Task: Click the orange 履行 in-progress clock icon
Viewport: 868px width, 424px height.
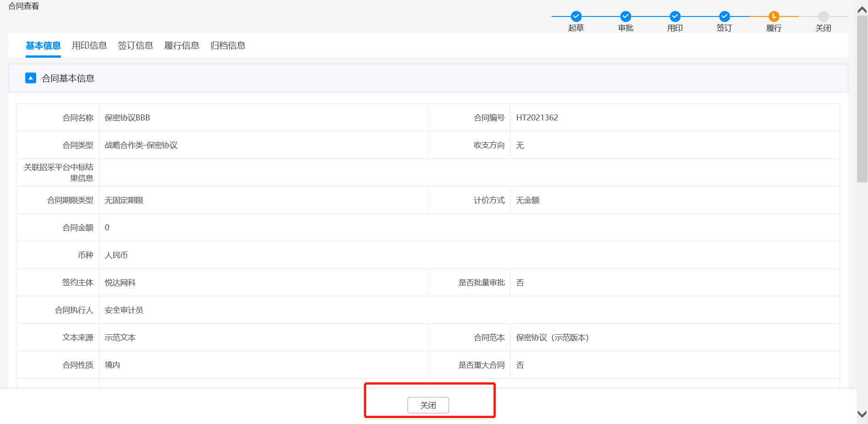Action: coord(774,16)
